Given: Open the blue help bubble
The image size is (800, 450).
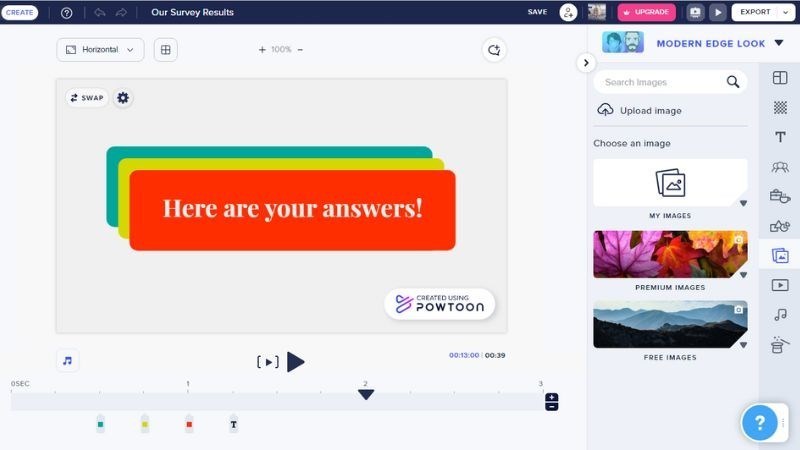Looking at the screenshot, I should click(x=759, y=422).
